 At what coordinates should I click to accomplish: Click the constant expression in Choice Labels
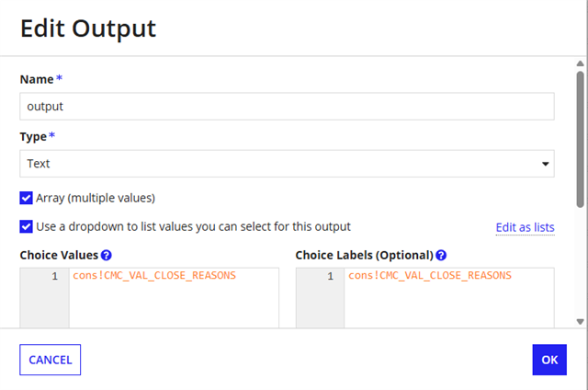(430, 275)
